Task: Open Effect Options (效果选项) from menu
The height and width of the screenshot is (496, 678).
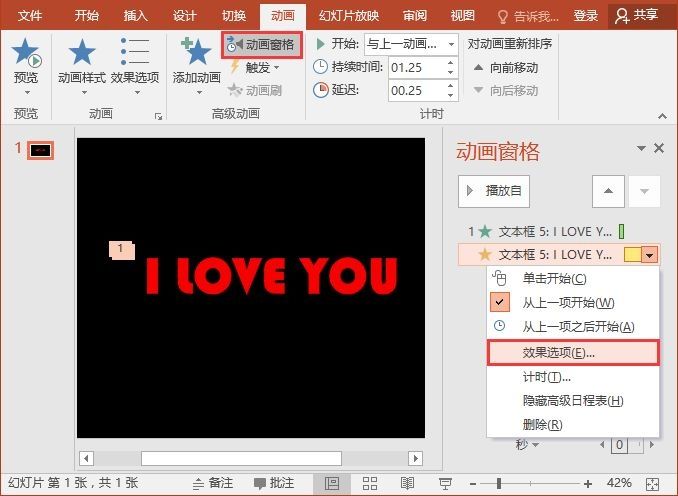Action: pyautogui.click(x=573, y=353)
